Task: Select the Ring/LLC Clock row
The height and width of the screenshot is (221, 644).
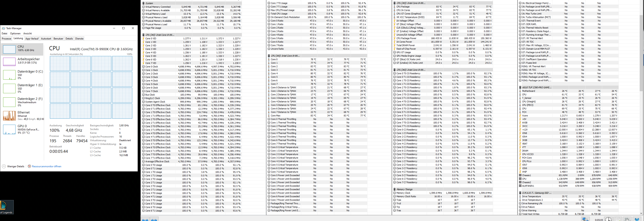Action: [x=191, y=98]
